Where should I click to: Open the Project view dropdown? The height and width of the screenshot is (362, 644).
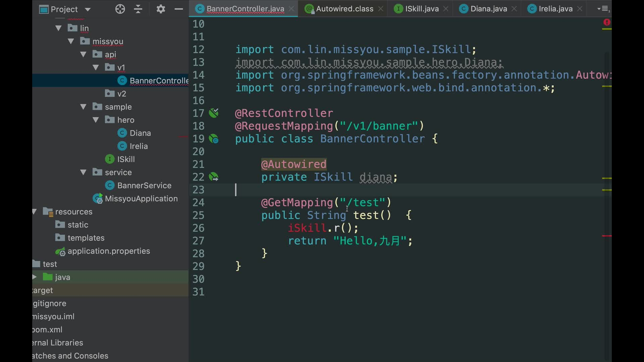pyautogui.click(x=88, y=9)
